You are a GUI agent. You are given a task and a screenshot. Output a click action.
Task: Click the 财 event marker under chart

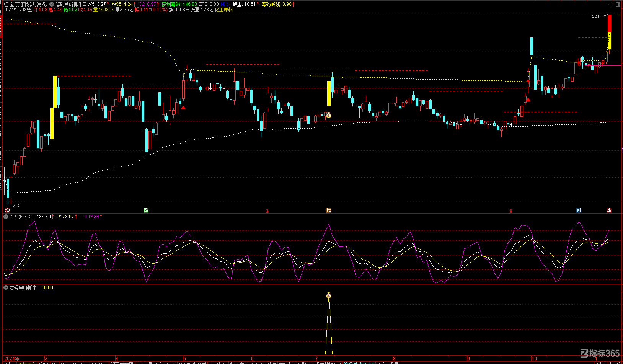point(579,211)
